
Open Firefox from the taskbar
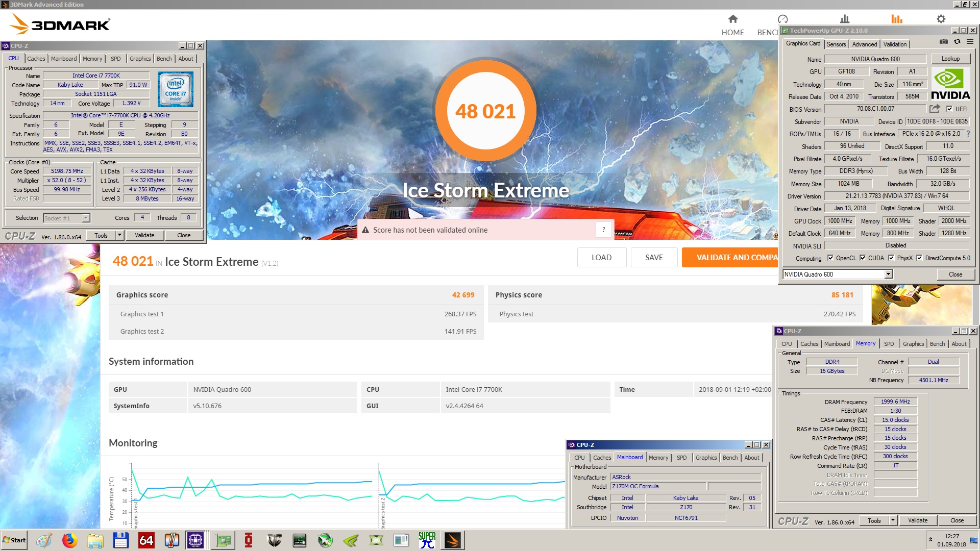[69, 540]
